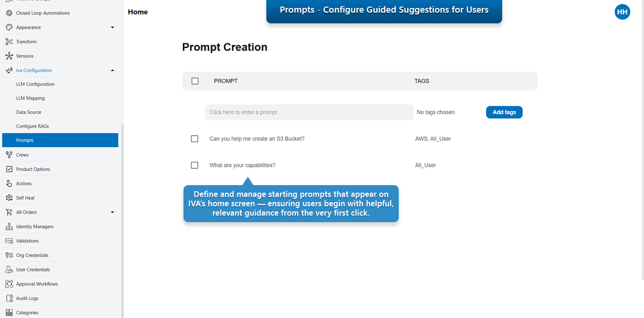Image resolution: width=644 pixels, height=318 pixels.
Task: Click the Audit Logs icon
Action: [9, 298]
